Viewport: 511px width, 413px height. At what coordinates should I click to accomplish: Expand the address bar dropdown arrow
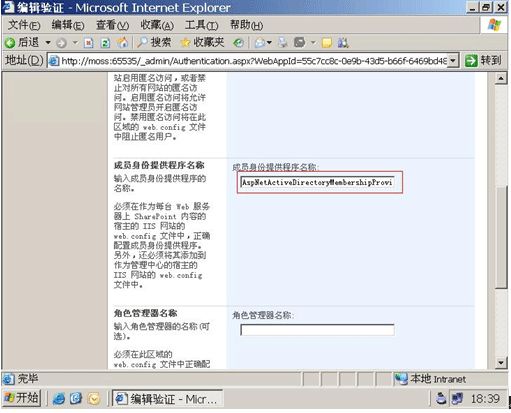pyautogui.click(x=453, y=61)
